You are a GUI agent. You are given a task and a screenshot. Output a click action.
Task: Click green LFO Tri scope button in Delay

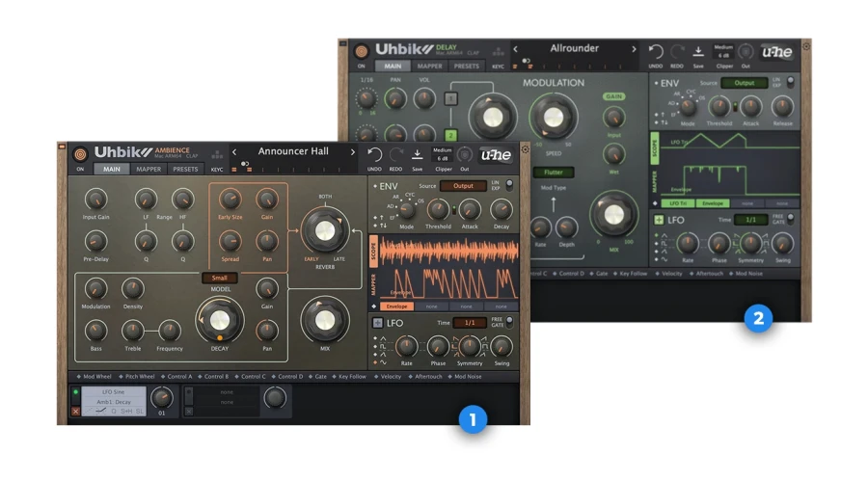pos(678,203)
